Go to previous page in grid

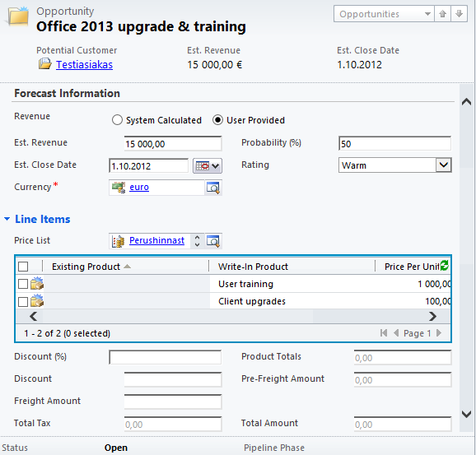pos(396,333)
